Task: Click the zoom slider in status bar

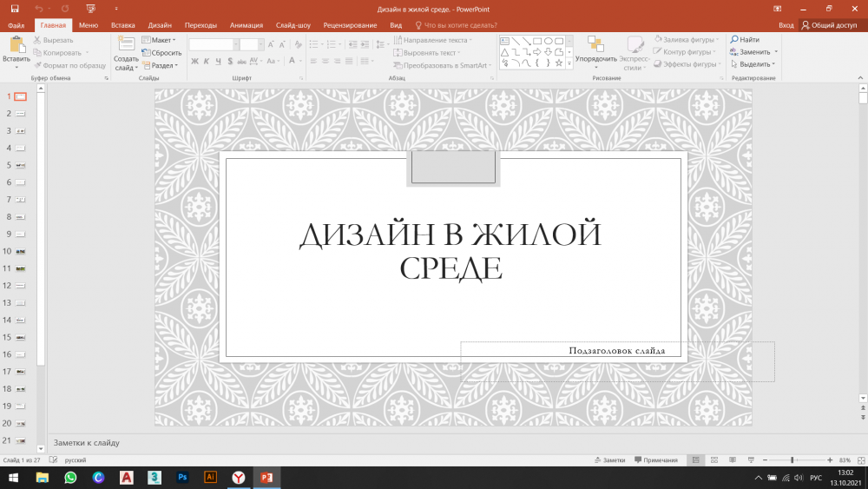Action: tap(792, 459)
